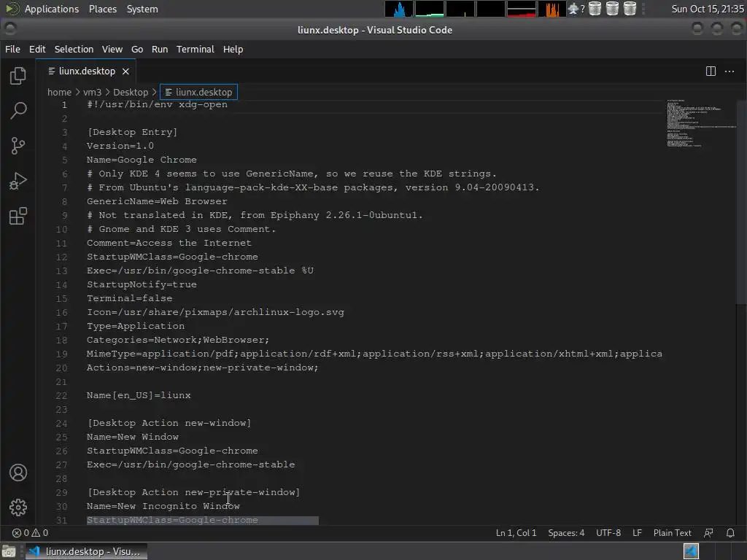747x560 pixels.
Task: Open the Terminal menu
Action: pyautogui.click(x=196, y=49)
